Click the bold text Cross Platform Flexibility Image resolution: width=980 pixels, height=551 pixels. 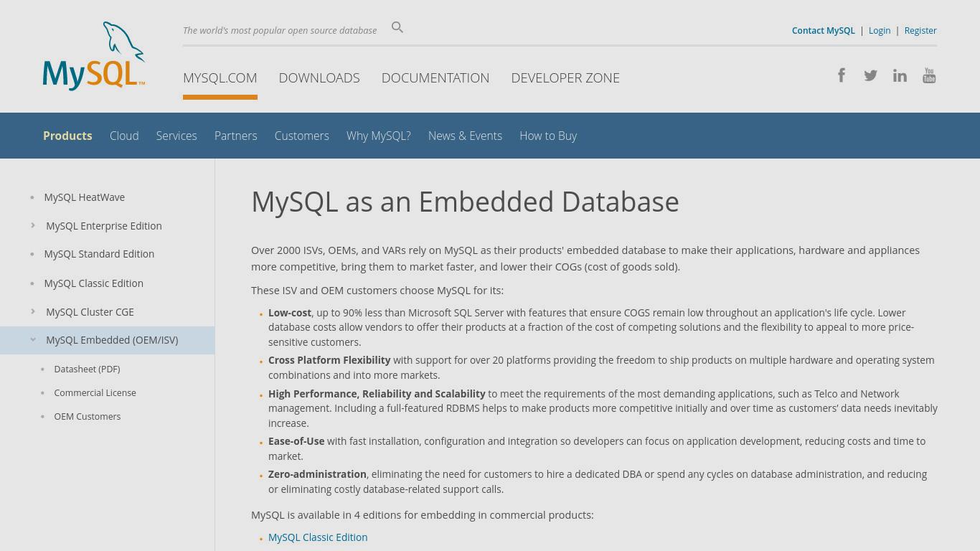click(x=329, y=360)
